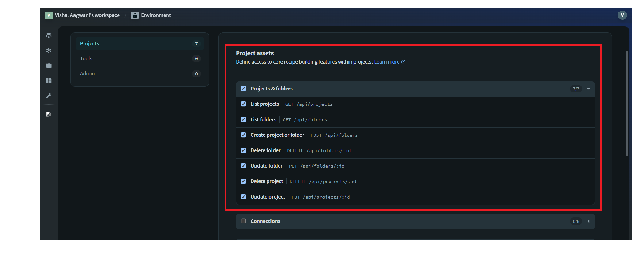The width and height of the screenshot is (644, 258).
Task: Open Vishal Aagwani's workspace breadcrumb
Action: click(87, 15)
